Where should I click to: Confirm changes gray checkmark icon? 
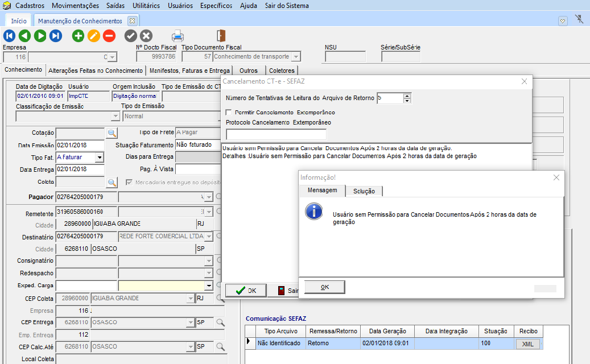coord(131,36)
